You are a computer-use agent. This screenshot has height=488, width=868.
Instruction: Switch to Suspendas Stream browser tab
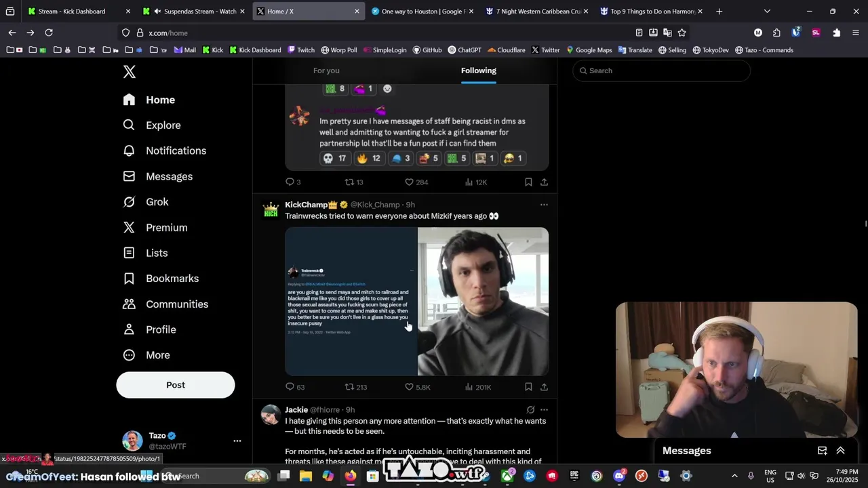point(195,12)
